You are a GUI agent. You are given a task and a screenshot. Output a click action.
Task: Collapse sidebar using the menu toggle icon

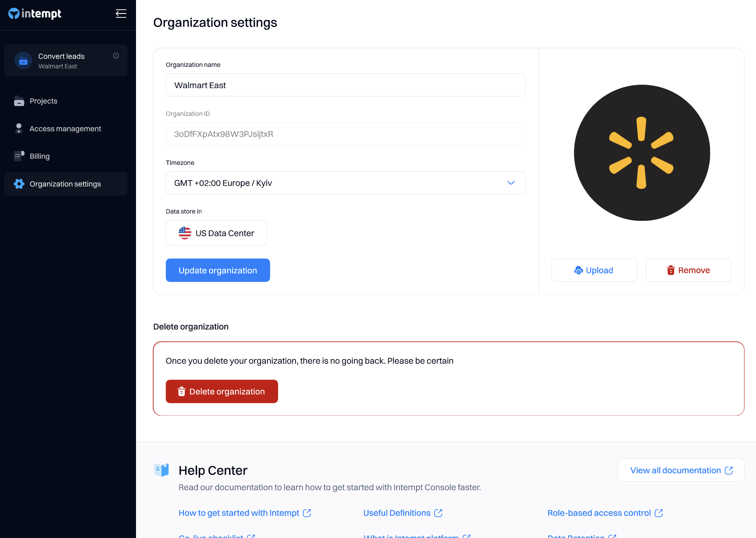pos(121,14)
